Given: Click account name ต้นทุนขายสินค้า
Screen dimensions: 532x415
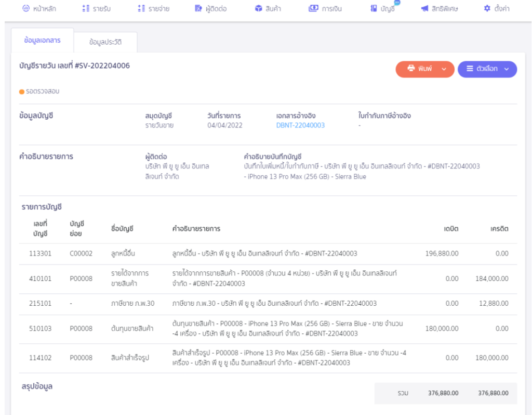Looking at the screenshot, I should pos(132,328).
